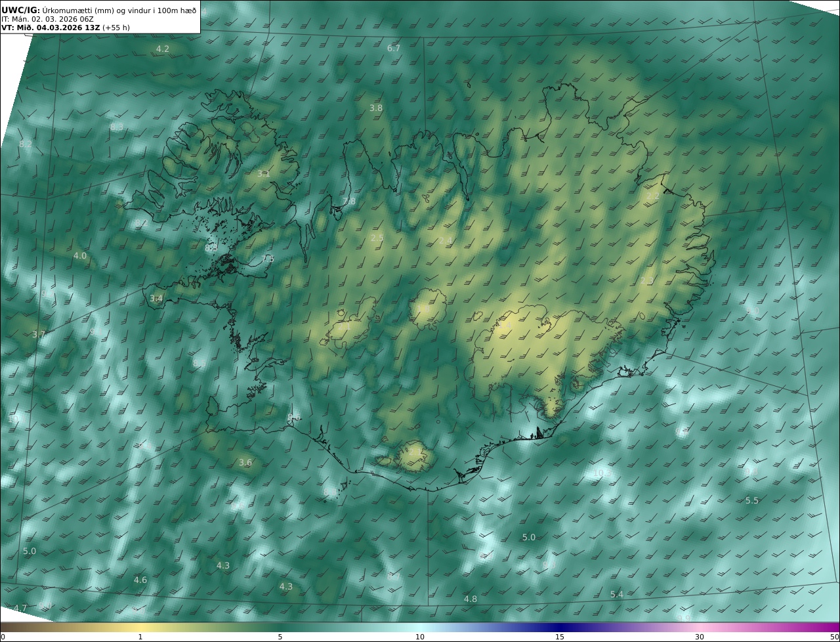
Task: Click the 7.8 precipitation value label
Action: [349, 202]
